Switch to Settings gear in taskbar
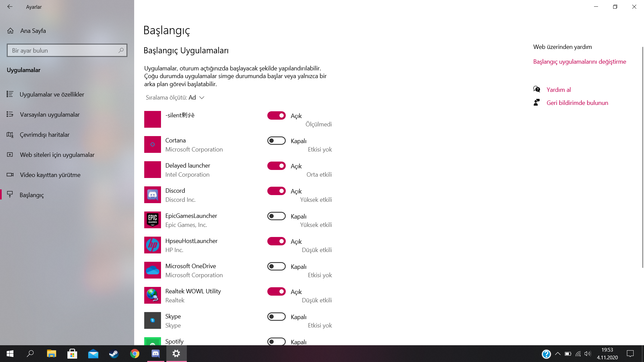 tap(176, 354)
